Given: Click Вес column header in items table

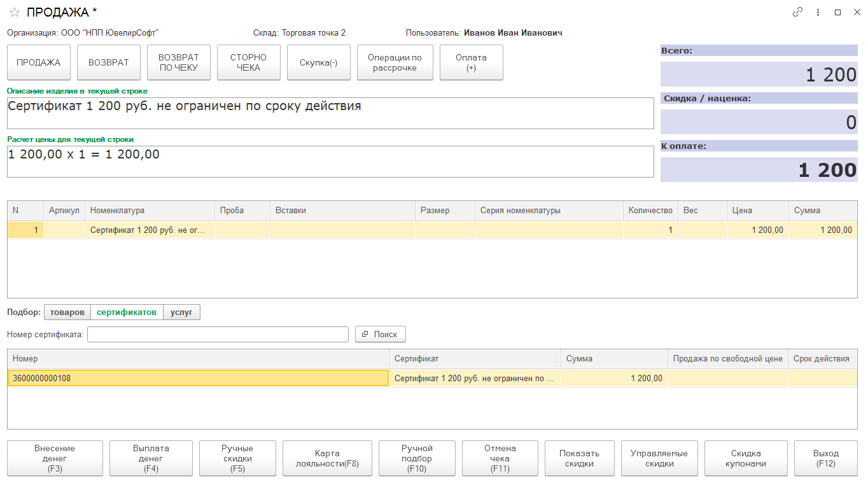Looking at the screenshot, I should click(x=703, y=211).
